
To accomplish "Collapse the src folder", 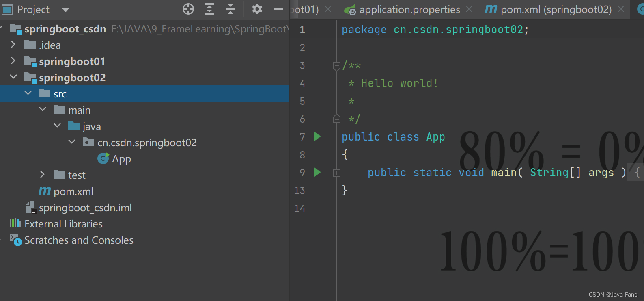I will pos(28,93).
